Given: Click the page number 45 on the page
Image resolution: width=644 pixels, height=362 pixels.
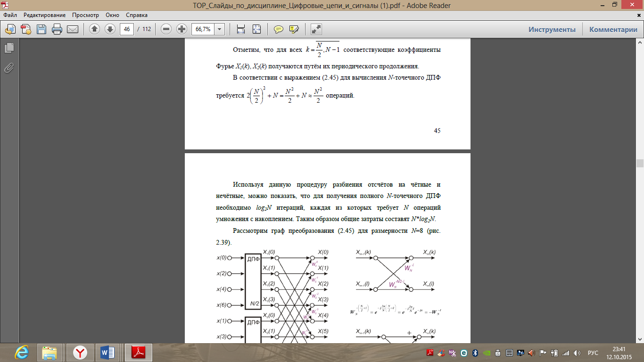Looking at the screenshot, I should click(x=437, y=131).
